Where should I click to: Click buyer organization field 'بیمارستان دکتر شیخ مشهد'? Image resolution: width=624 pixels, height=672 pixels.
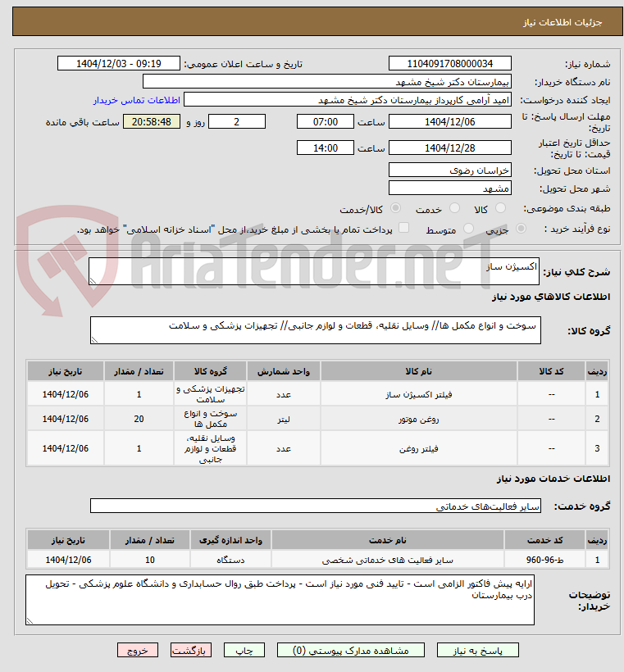tap(327, 81)
